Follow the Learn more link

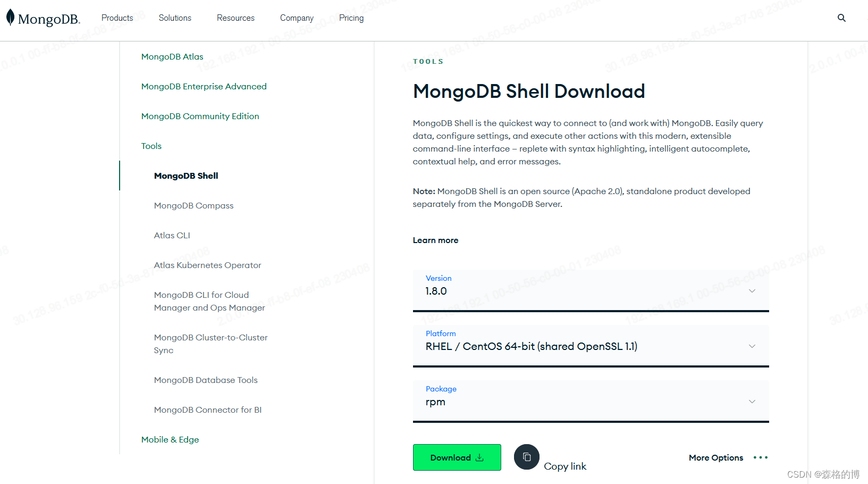[x=435, y=240]
